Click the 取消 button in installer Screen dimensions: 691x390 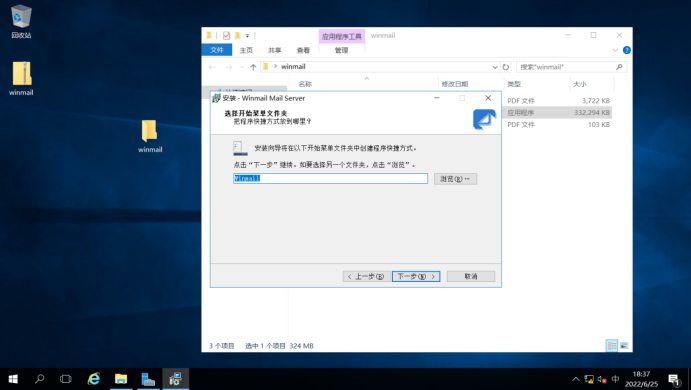coord(471,276)
